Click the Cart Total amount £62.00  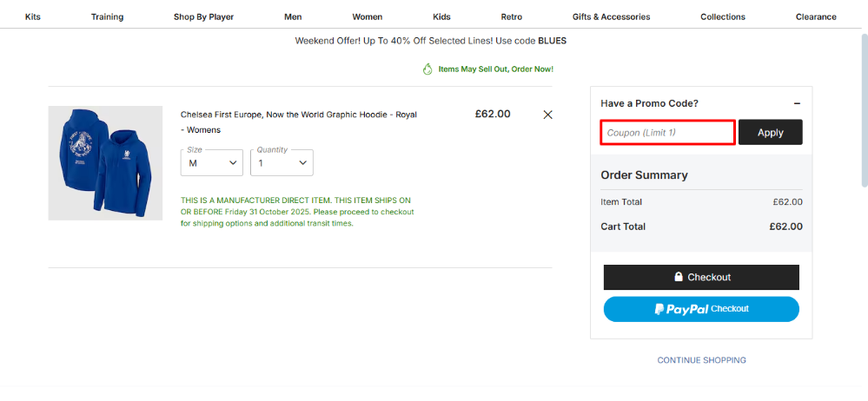[786, 227]
